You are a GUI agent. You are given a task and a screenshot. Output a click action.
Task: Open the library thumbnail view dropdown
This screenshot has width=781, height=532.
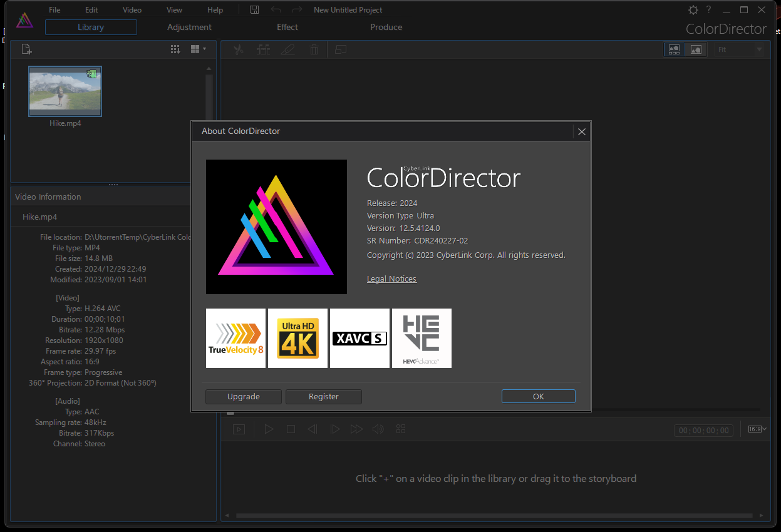click(x=199, y=49)
